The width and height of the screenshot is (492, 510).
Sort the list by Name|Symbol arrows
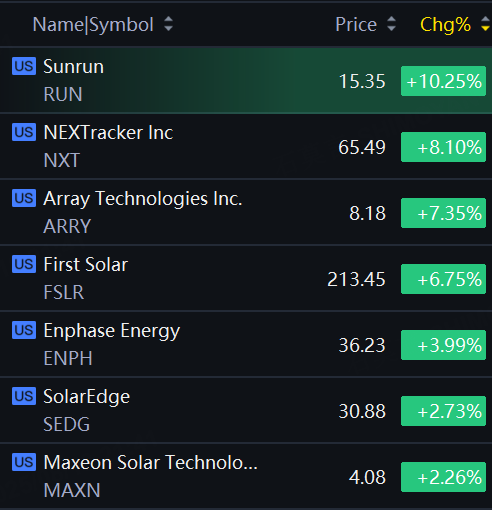169,24
